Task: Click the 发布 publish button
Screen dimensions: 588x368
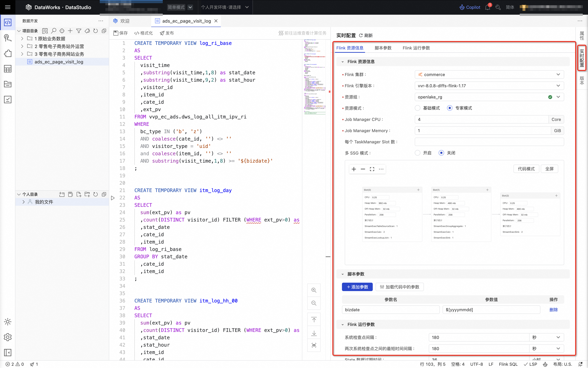Action: [x=167, y=33]
